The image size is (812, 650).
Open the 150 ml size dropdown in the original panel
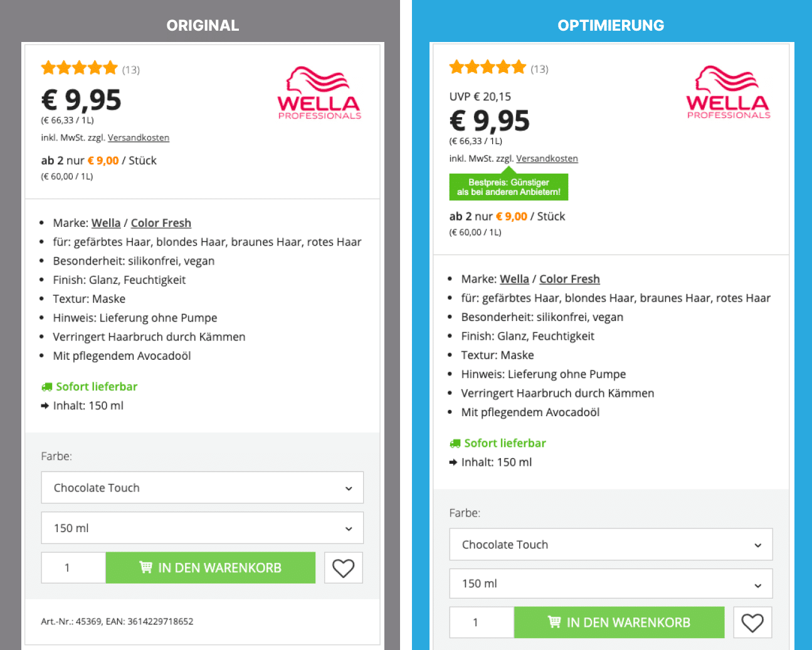(202, 528)
